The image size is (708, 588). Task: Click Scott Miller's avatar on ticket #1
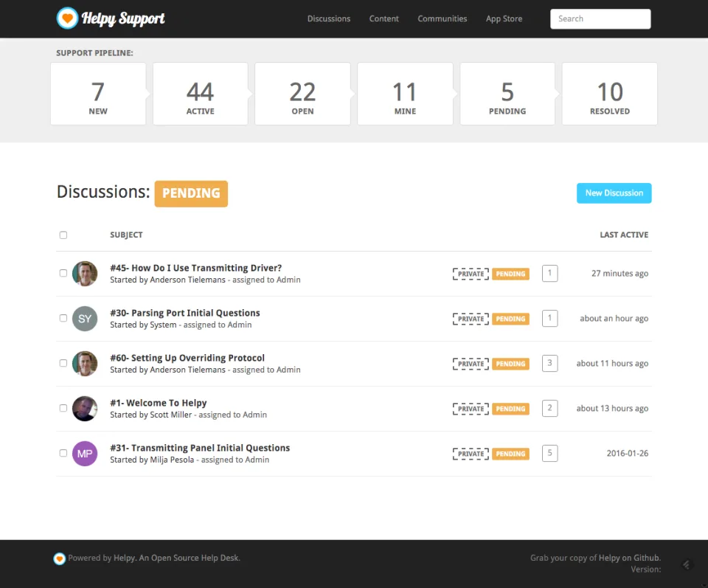(x=85, y=409)
